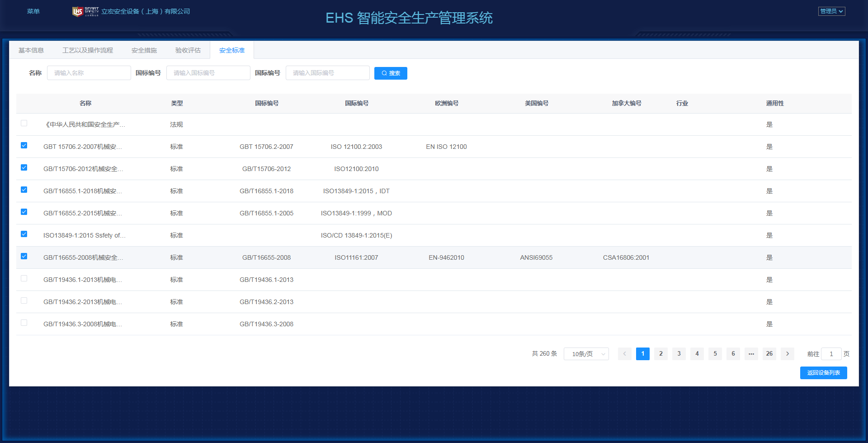Viewport: 868px width, 443px height.
Task: Click the 类型 column header
Action: point(177,103)
